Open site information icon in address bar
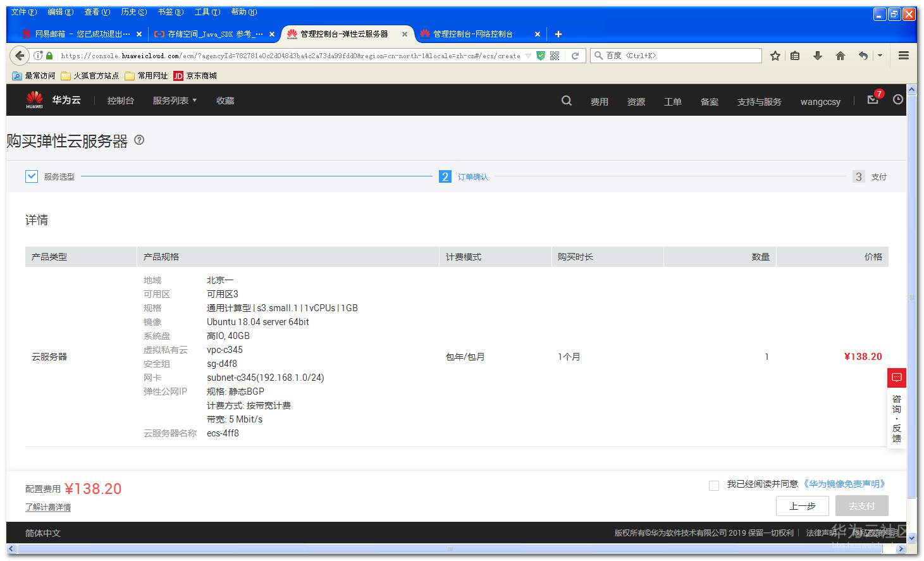924x561 pixels. [x=38, y=56]
